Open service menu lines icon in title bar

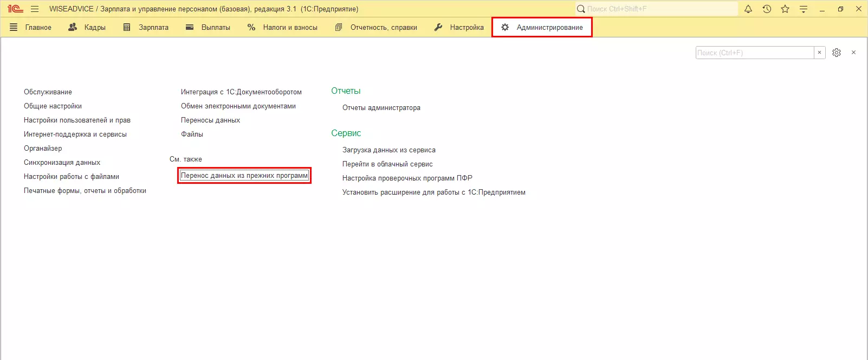(804, 9)
